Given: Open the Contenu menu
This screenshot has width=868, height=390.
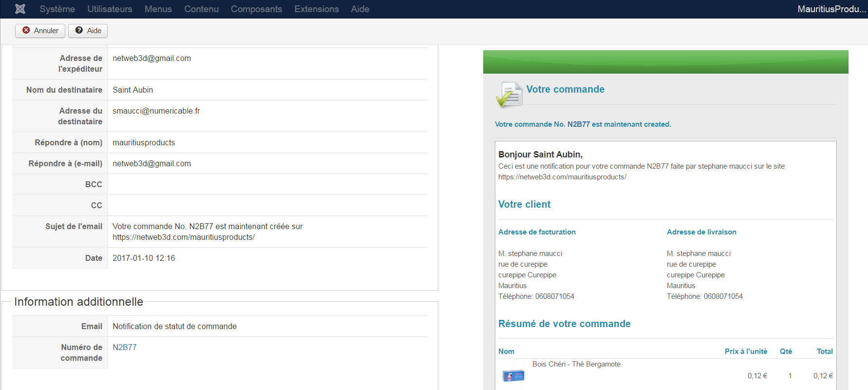Looking at the screenshot, I should pyautogui.click(x=201, y=9).
